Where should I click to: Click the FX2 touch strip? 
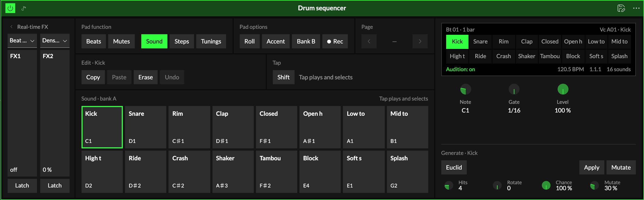point(55,113)
